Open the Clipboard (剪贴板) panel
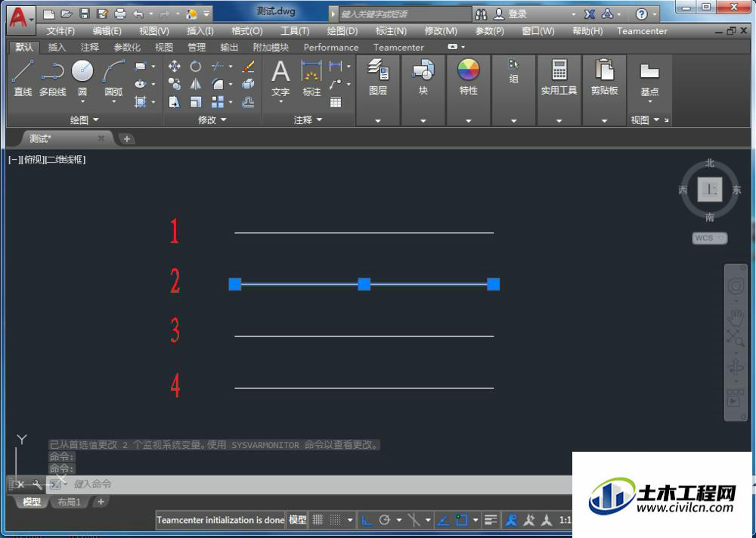This screenshot has height=538, width=756. [x=604, y=77]
